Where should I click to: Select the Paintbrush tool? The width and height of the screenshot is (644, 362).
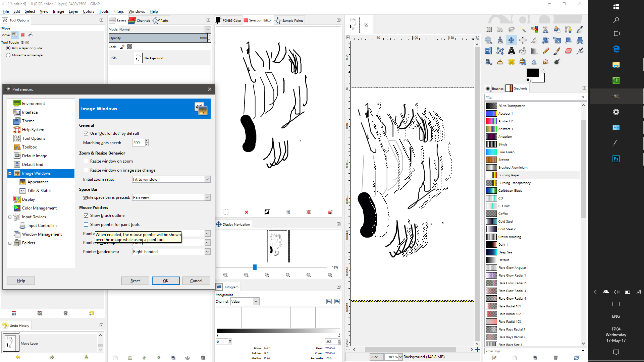(x=557, y=51)
